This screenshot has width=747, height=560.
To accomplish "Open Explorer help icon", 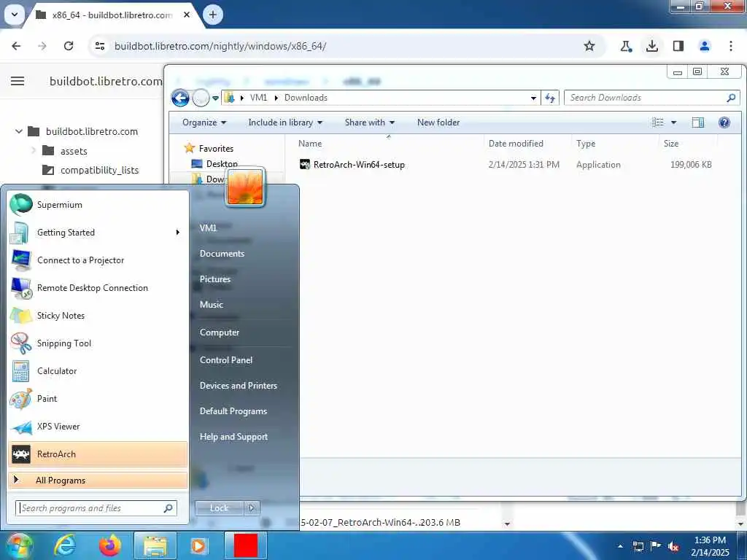I will (x=724, y=122).
